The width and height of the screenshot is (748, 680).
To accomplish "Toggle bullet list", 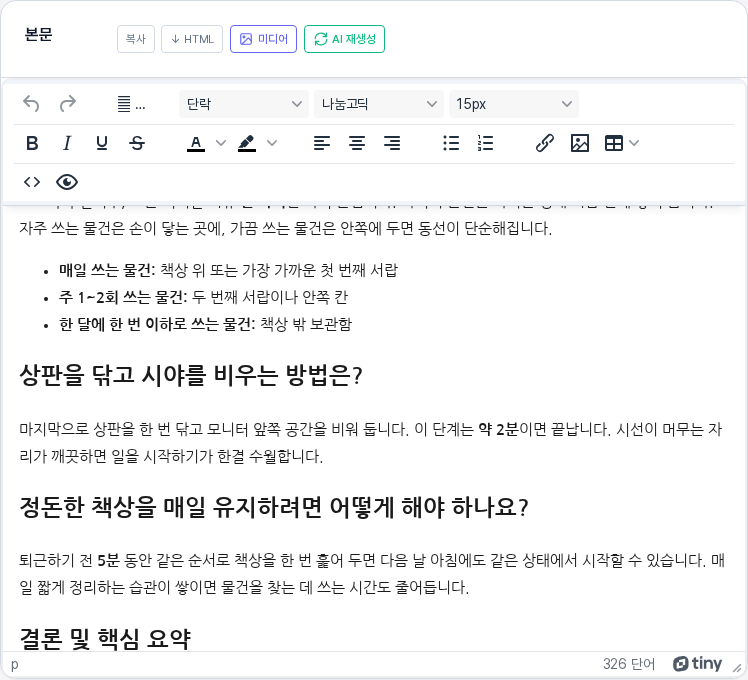I will point(451,143).
